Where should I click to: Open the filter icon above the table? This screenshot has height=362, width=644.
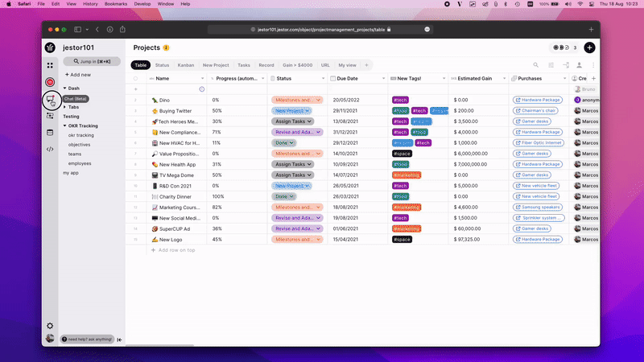click(551, 65)
